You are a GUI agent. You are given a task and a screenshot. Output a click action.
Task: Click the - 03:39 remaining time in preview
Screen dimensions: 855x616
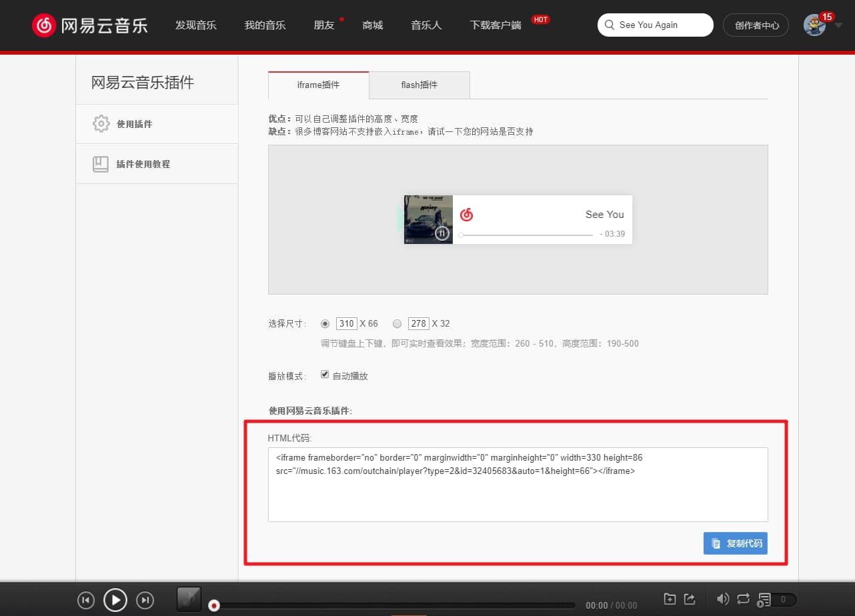[612, 234]
